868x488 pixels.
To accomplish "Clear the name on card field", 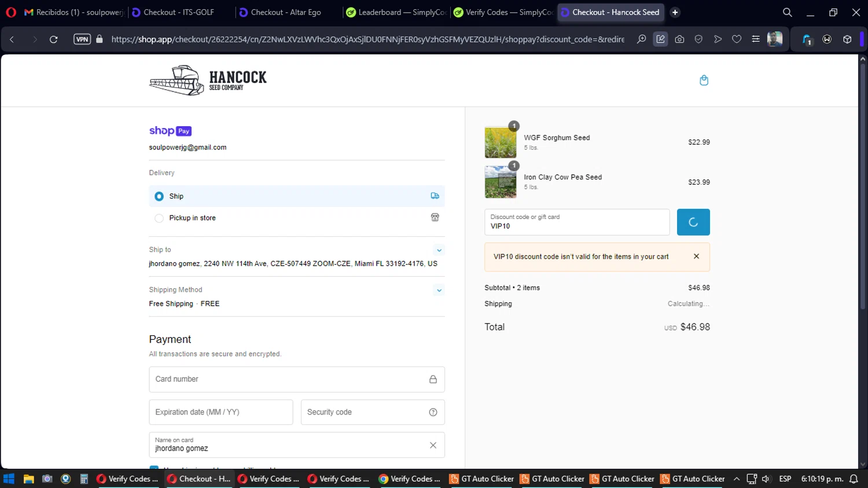I will [x=433, y=445].
